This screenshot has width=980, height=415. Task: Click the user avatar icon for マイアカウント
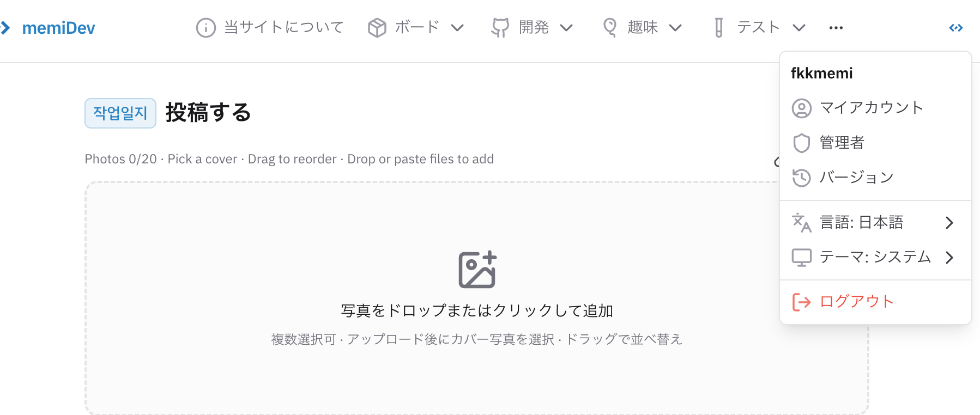tap(802, 108)
